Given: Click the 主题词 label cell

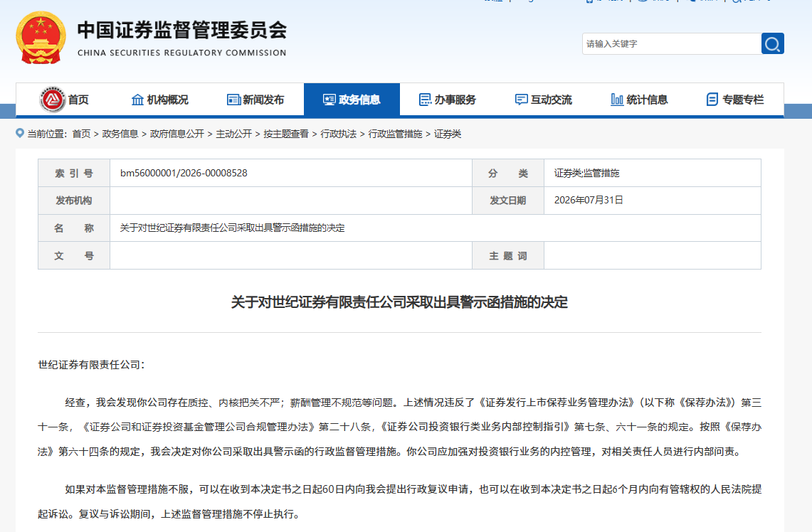Looking at the screenshot, I should 508,255.
